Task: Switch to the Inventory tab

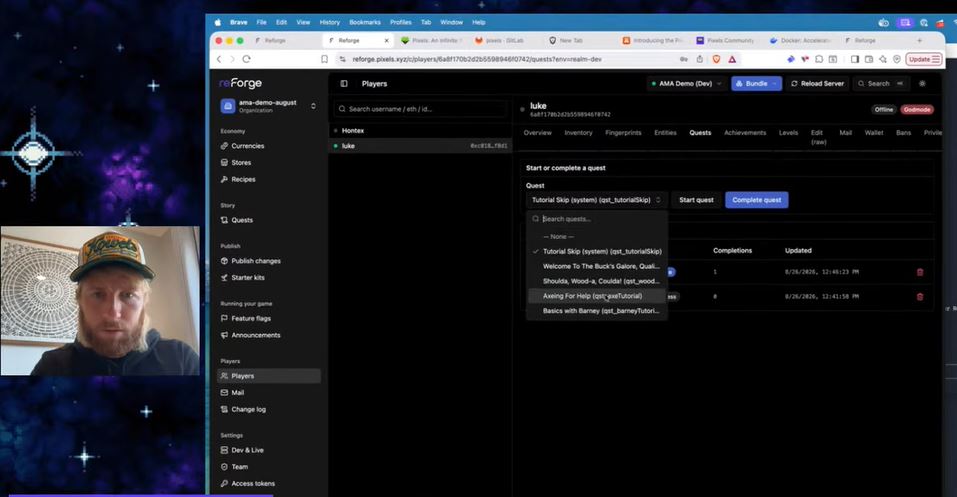Action: coord(578,132)
